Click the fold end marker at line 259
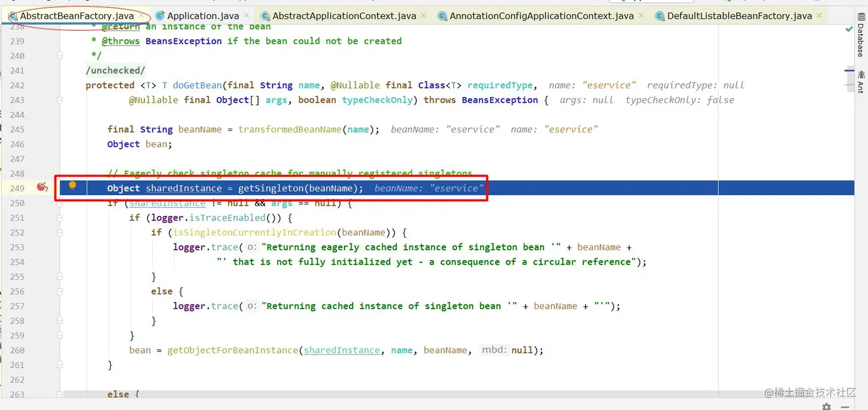The width and height of the screenshot is (868, 410). click(x=59, y=336)
